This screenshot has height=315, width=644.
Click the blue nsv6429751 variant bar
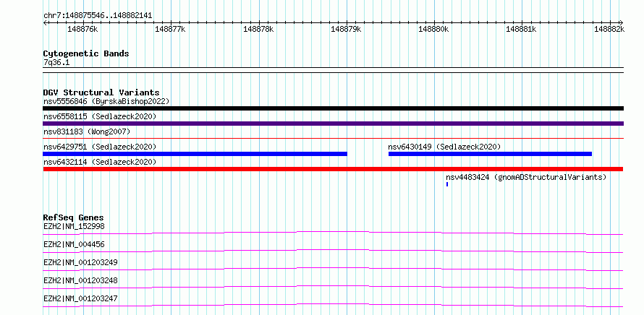195,154
